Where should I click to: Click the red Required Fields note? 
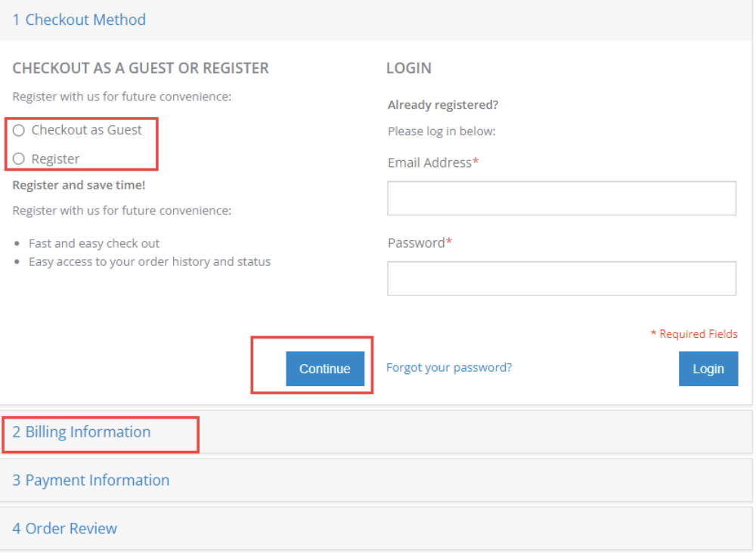(x=694, y=334)
